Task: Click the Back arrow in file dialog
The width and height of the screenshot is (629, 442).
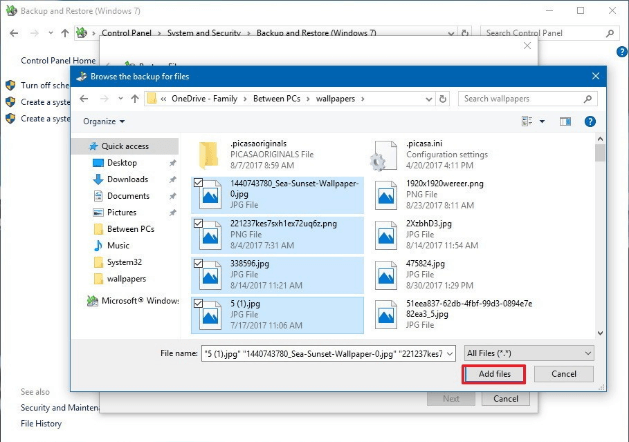Action: pos(86,99)
